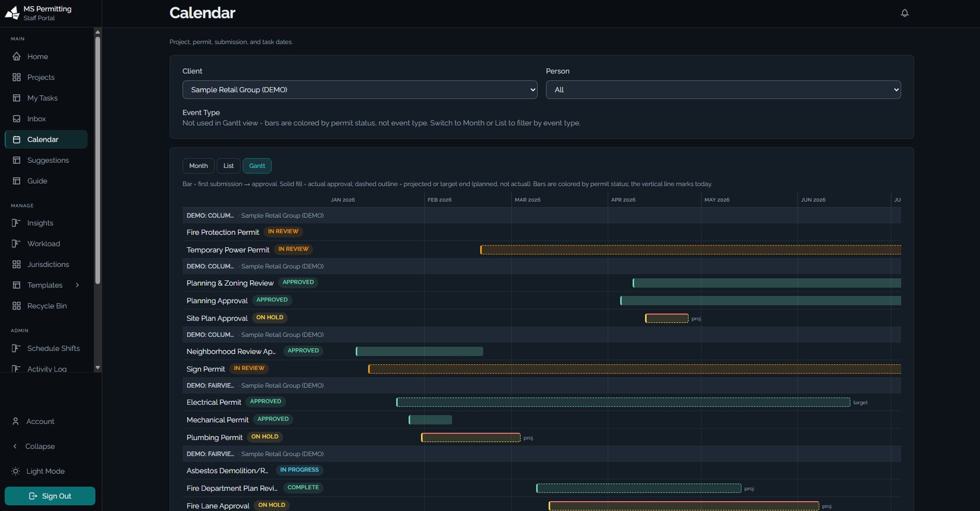Click the Sign Out arrow icon

[33, 496]
